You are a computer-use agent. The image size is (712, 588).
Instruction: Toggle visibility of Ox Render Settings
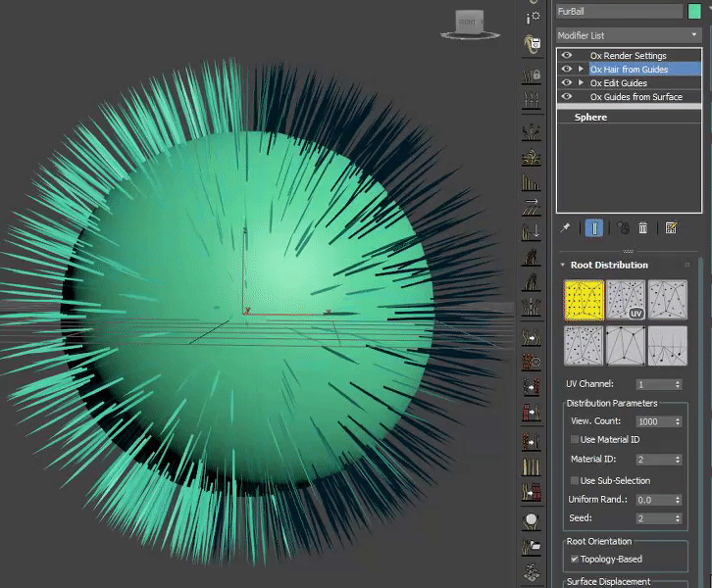567,56
